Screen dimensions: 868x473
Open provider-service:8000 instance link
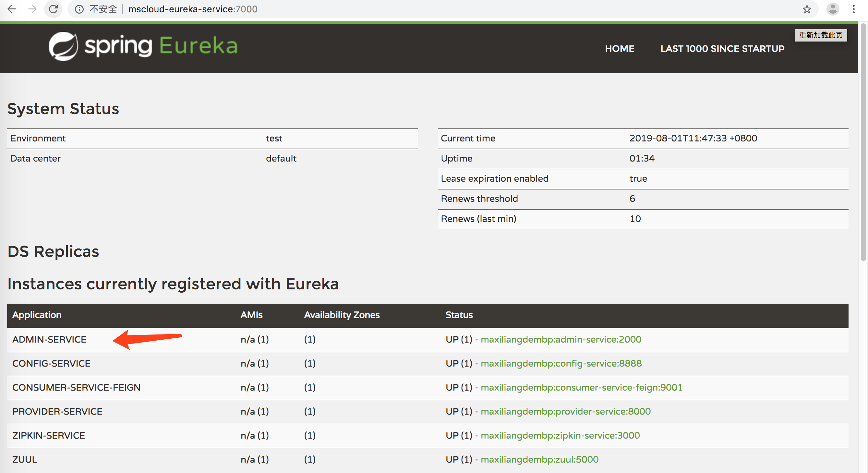click(x=565, y=411)
